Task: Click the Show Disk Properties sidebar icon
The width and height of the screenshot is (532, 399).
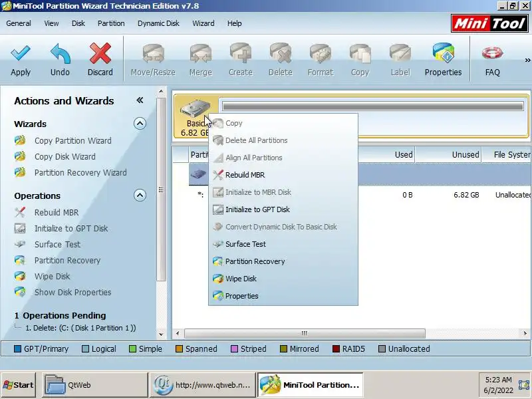Action: click(20, 292)
